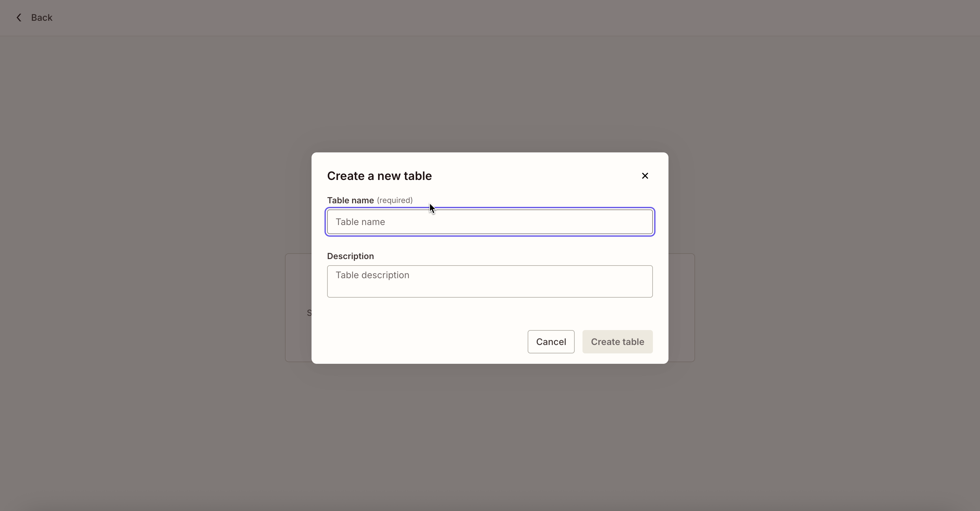Click the Create table button

click(617, 342)
